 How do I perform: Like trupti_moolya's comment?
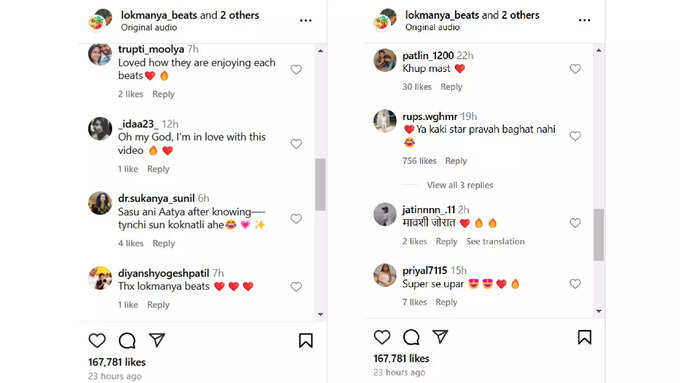pos(296,69)
